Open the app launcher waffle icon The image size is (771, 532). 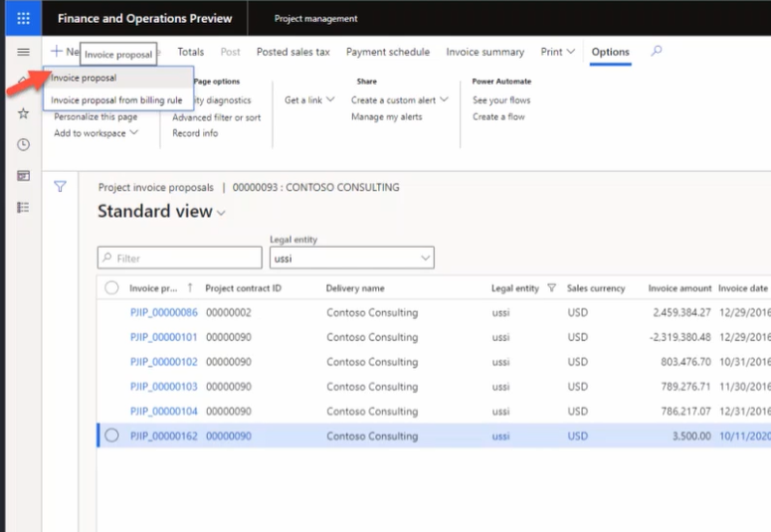[23, 18]
